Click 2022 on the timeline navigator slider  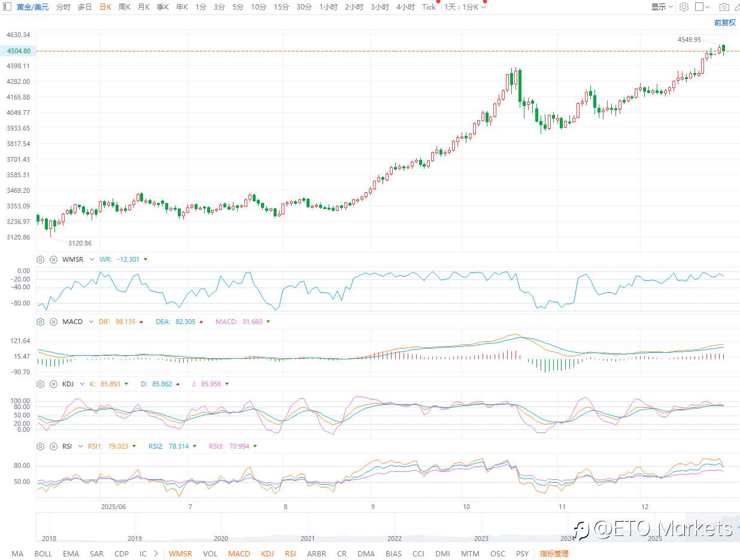(x=394, y=538)
